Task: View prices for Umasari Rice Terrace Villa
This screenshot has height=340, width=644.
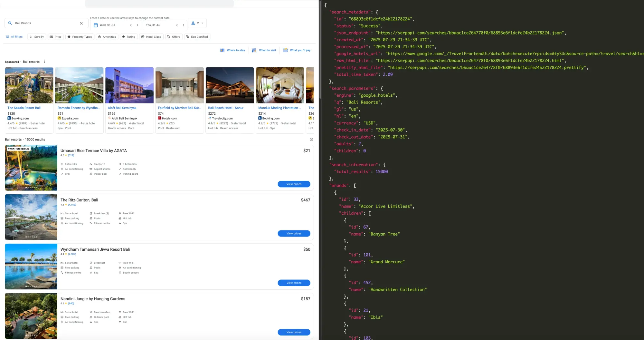Action: click(x=294, y=184)
